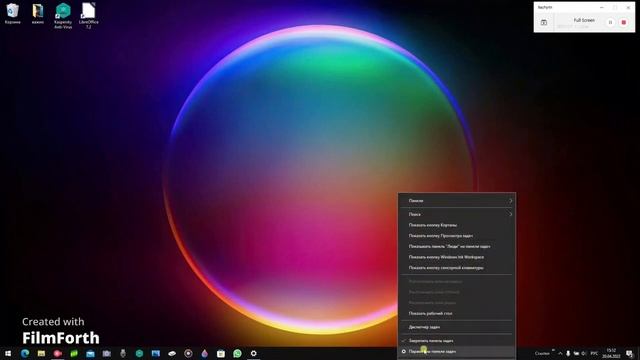
Task: Stop the screen recording with the red button
Action: pos(624,22)
